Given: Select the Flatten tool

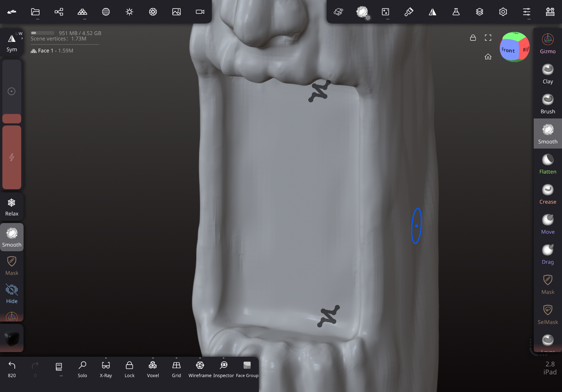Looking at the screenshot, I should (547, 164).
